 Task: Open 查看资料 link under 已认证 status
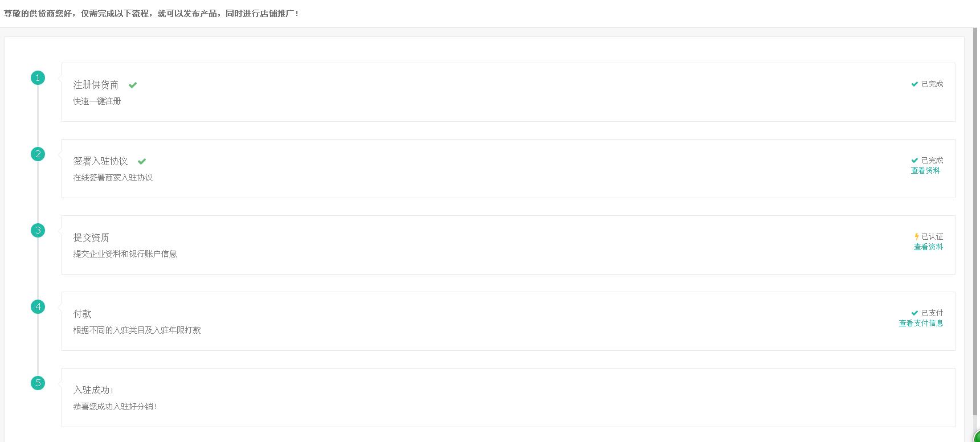928,247
